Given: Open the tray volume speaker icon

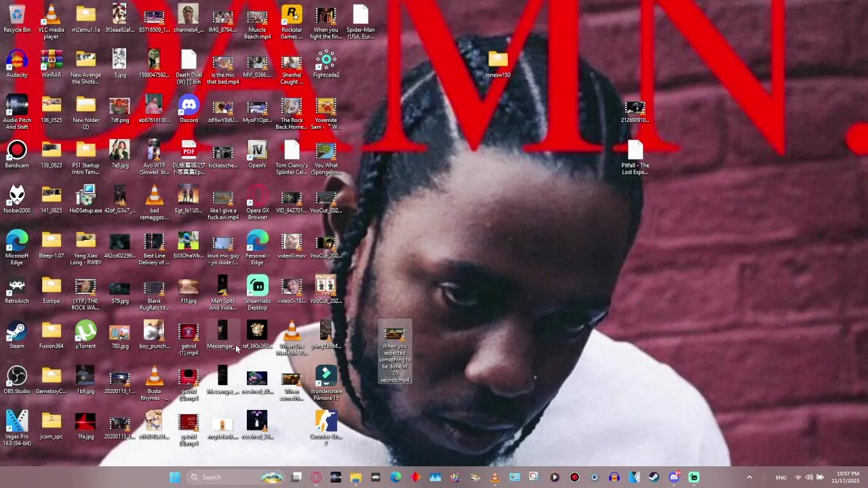Looking at the screenshot, I should (x=809, y=477).
